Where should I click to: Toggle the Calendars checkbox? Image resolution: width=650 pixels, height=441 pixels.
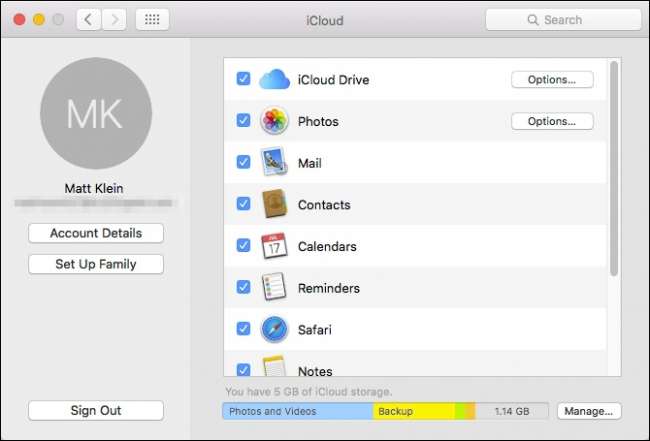243,245
